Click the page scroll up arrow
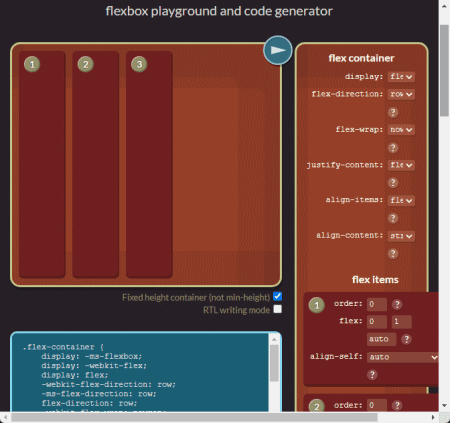The height and width of the screenshot is (423, 450). [444, 6]
